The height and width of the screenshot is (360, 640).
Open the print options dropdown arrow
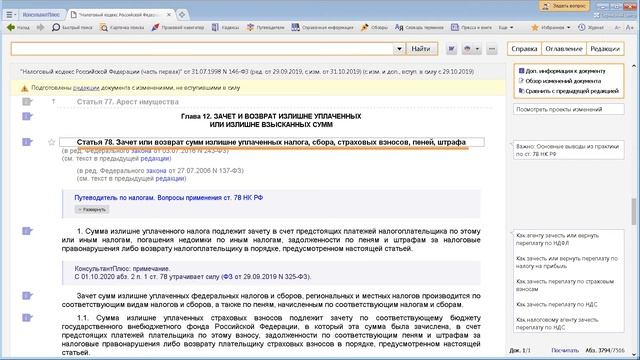coord(477,49)
